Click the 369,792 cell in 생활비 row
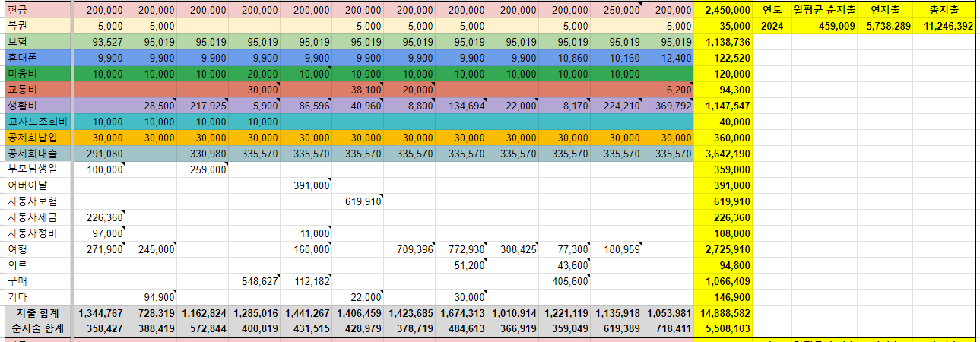The width and height of the screenshot is (980, 342). click(668, 106)
